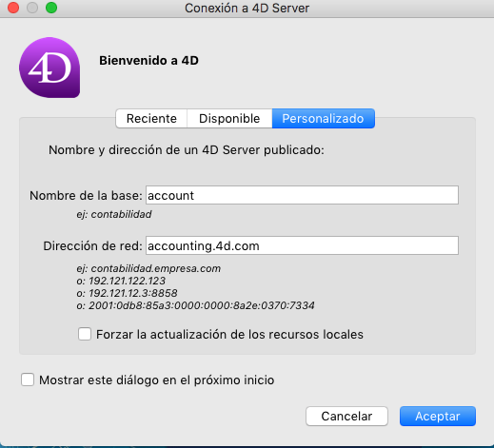This screenshot has height=448, width=494.
Task: Click the Bienvenido a 4D heading
Action: [148, 60]
